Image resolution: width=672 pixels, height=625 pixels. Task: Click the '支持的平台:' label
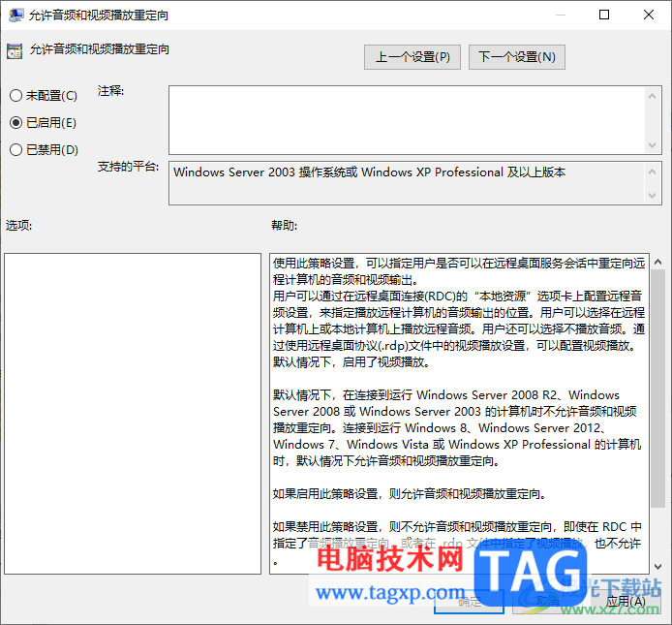pyautogui.click(x=128, y=167)
